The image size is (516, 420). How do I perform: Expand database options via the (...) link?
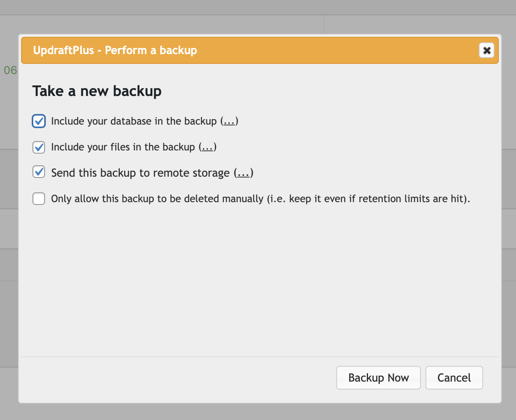click(229, 121)
